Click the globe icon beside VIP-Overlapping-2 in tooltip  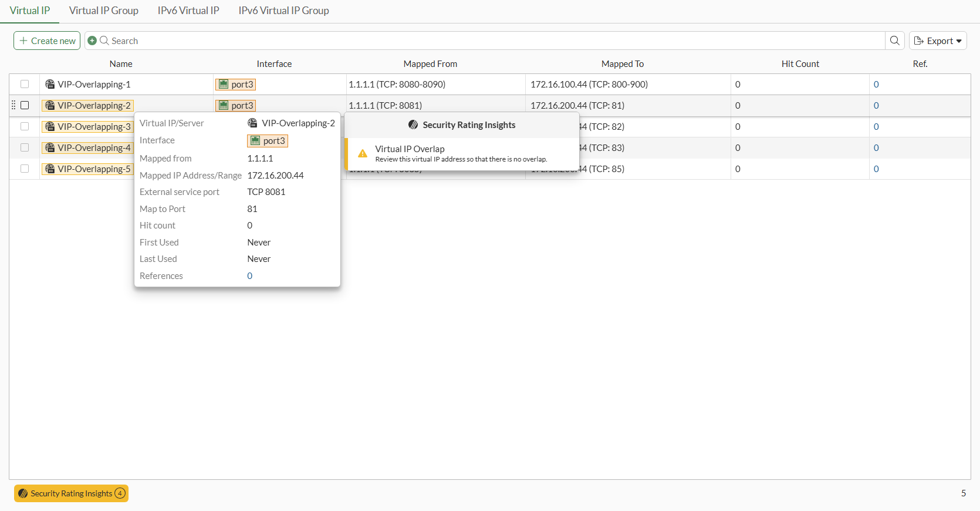coord(252,123)
